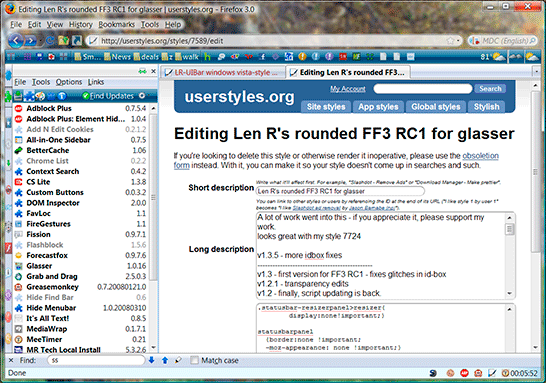Click the Forecastfox weather icon beside 81°
Screen dimensions: 546x383
click(499, 56)
